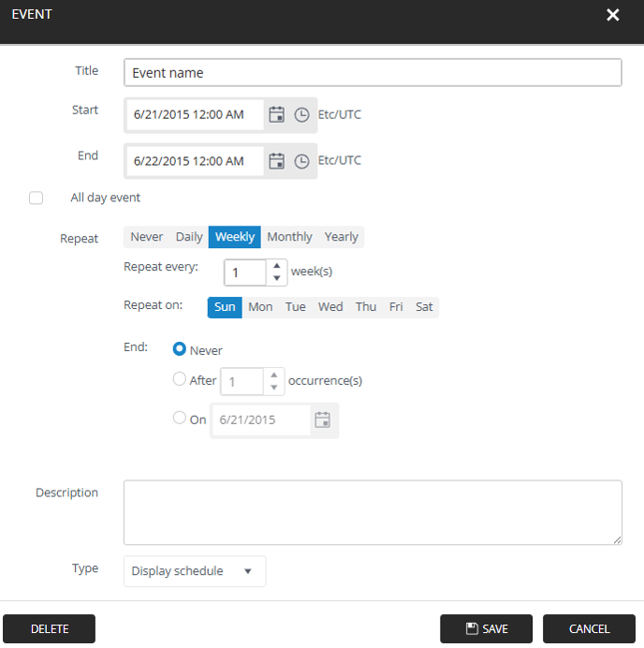The height and width of the screenshot is (648, 644).
Task: Click the All day event label
Action: pyautogui.click(x=106, y=198)
